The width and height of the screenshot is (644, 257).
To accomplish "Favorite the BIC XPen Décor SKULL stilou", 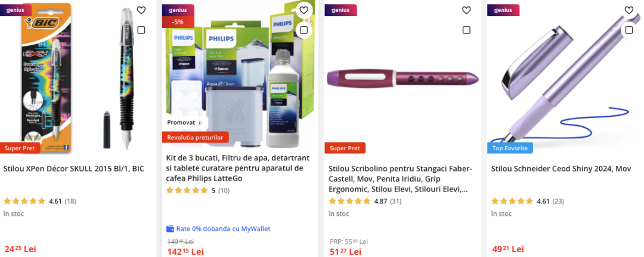I will click(141, 10).
